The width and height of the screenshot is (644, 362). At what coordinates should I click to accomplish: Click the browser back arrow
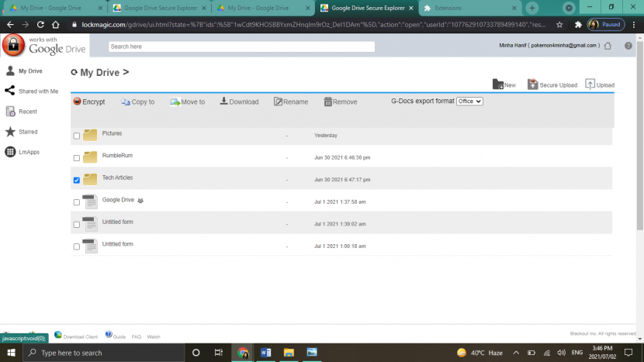[10, 25]
